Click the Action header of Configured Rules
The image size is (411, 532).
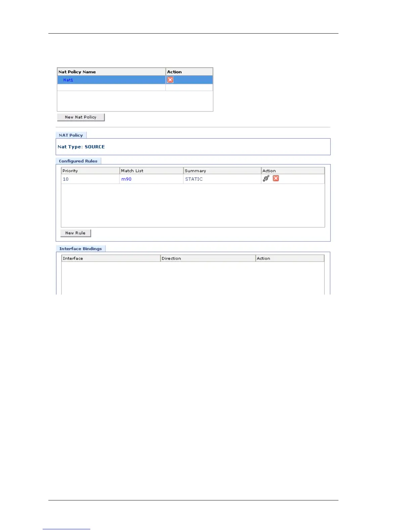(293, 171)
